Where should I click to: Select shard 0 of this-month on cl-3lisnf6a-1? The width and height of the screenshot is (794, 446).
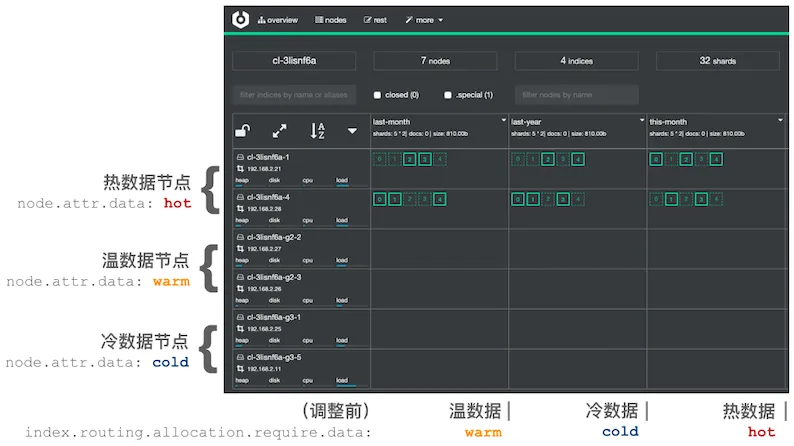point(655,159)
